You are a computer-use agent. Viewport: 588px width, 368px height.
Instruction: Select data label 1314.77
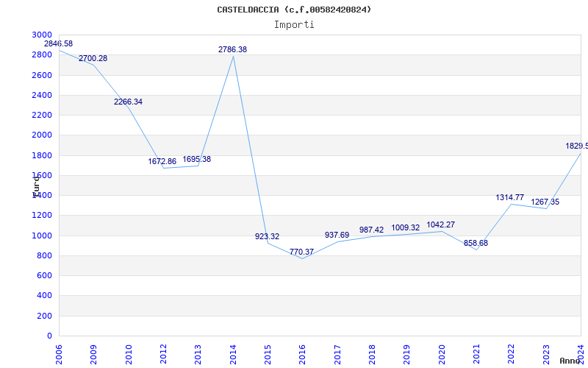pos(509,197)
